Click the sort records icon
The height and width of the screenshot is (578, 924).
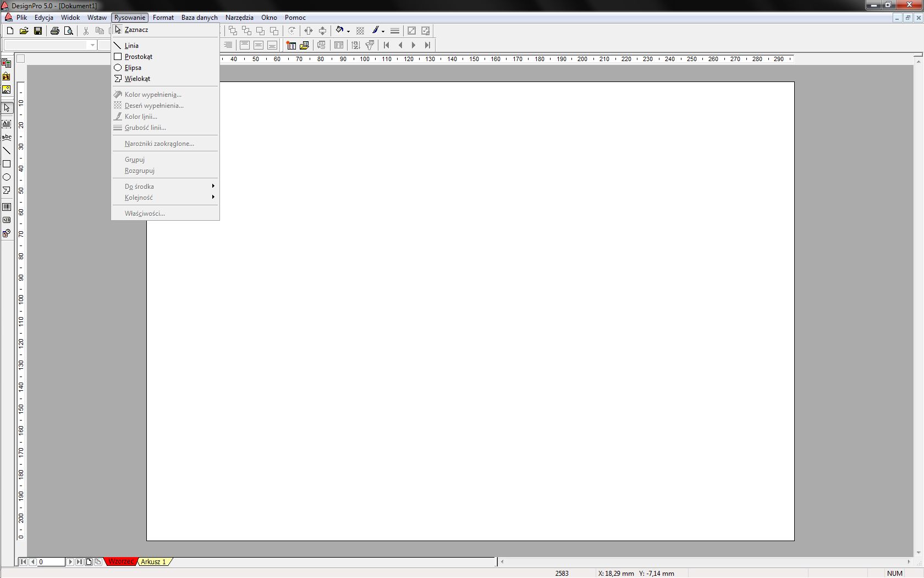pos(356,45)
